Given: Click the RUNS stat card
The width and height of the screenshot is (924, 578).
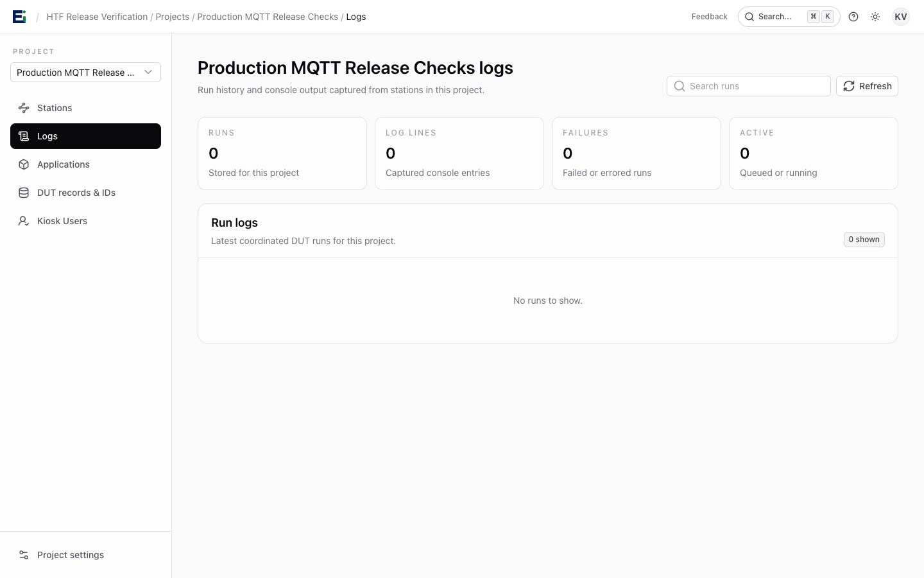Looking at the screenshot, I should 282,153.
